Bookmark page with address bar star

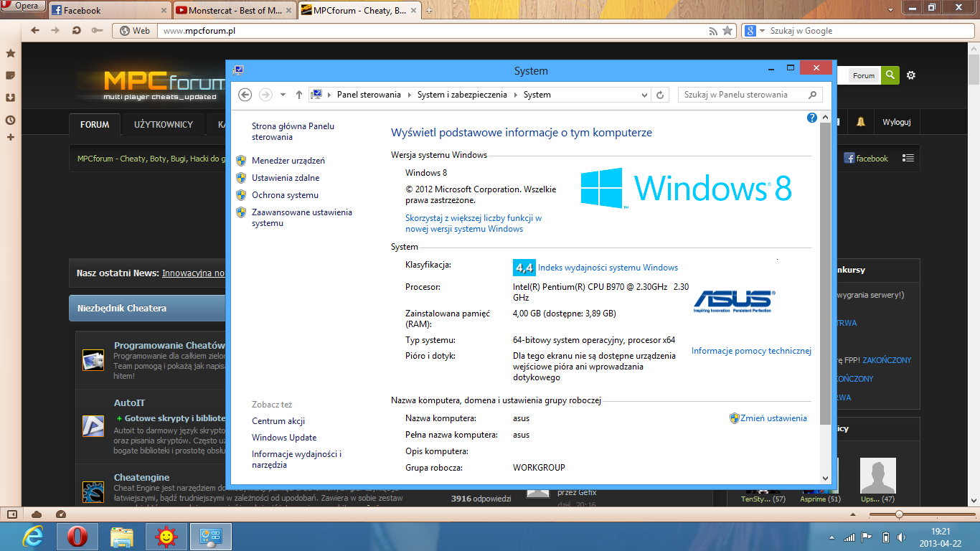tap(727, 31)
